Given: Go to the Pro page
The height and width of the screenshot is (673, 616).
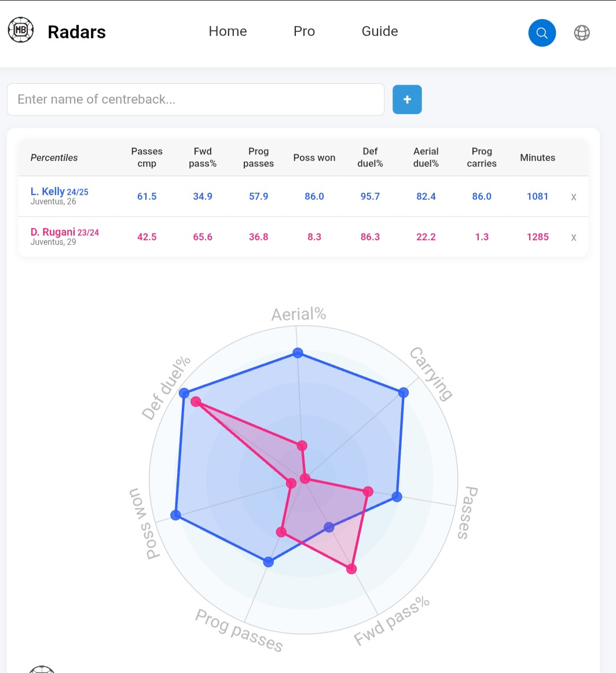Looking at the screenshot, I should coord(304,31).
